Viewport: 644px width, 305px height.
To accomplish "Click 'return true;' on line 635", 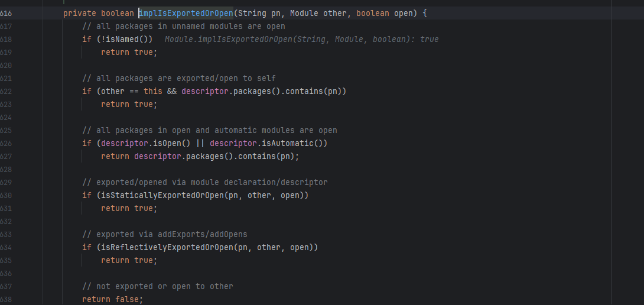I will pyautogui.click(x=129, y=261).
